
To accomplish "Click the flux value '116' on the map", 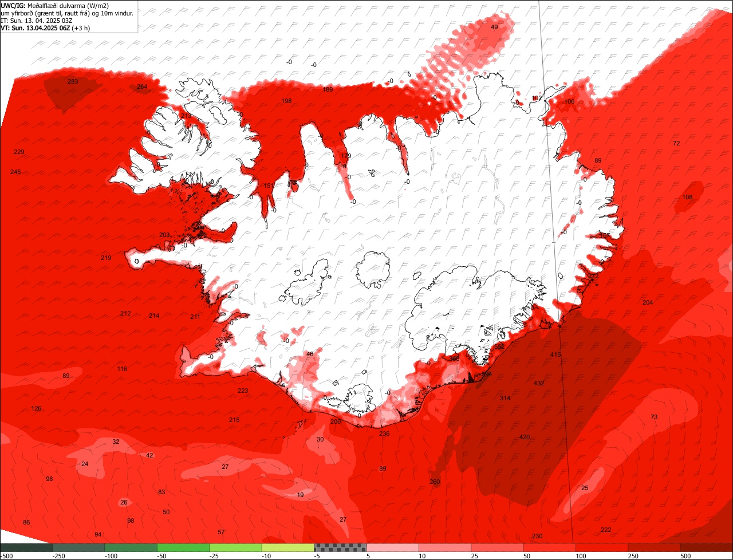I will point(122,369).
